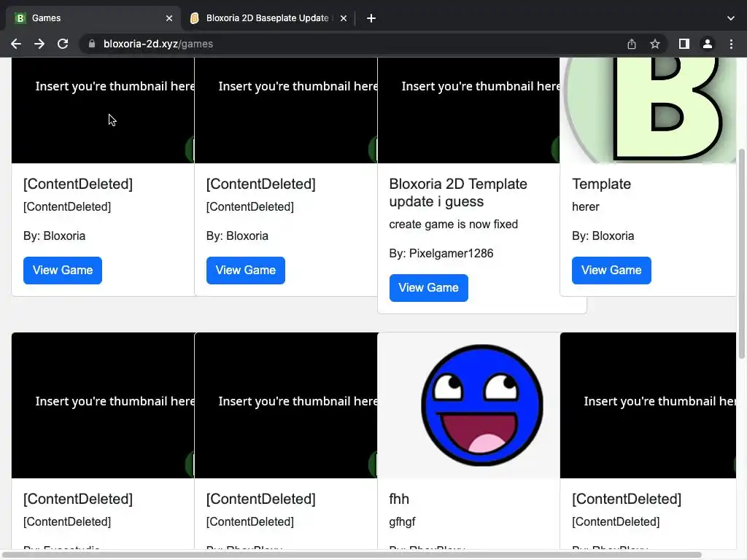The image size is (747, 560).
Task: Open the browser profile icon
Action: [x=708, y=44]
